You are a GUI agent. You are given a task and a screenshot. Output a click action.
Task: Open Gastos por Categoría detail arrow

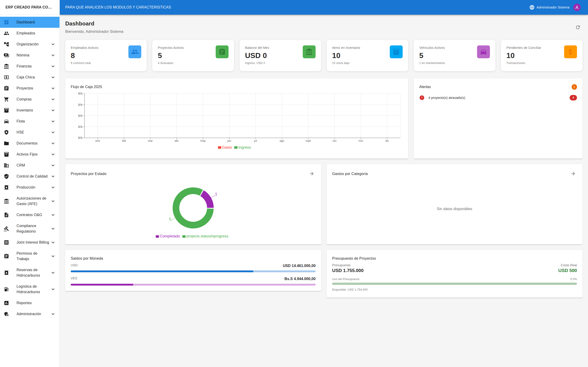point(573,174)
